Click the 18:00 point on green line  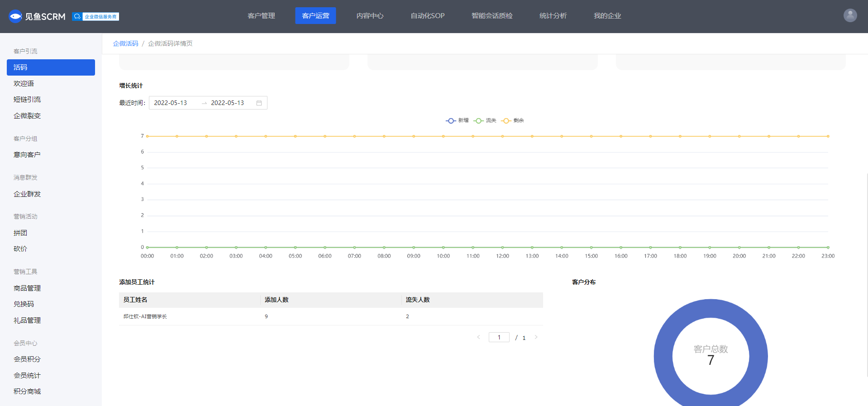[x=680, y=248]
